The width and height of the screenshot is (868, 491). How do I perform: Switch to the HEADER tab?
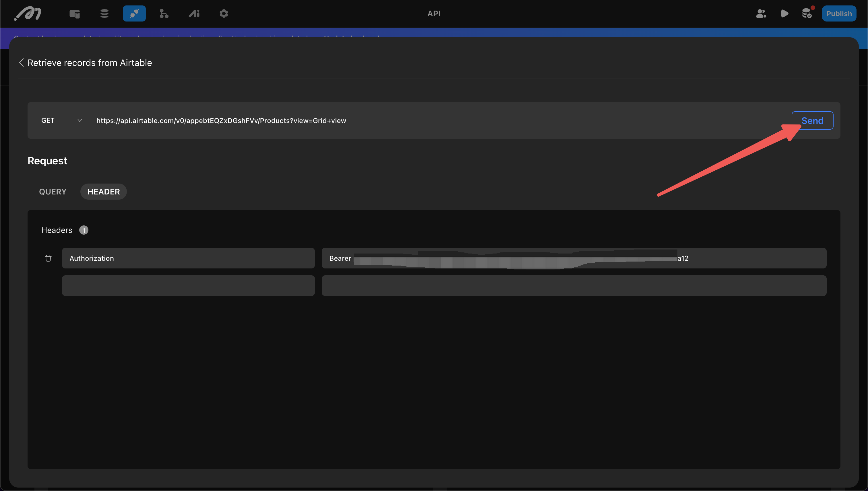104,192
